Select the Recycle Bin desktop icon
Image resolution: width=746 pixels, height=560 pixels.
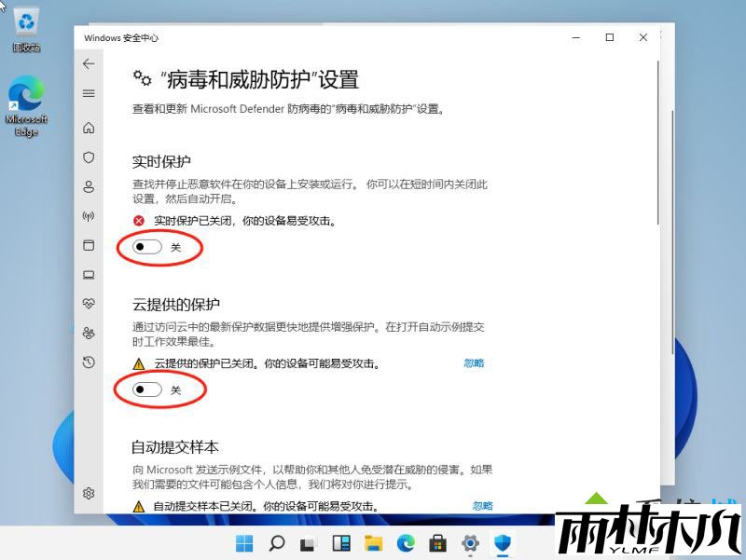point(26,28)
